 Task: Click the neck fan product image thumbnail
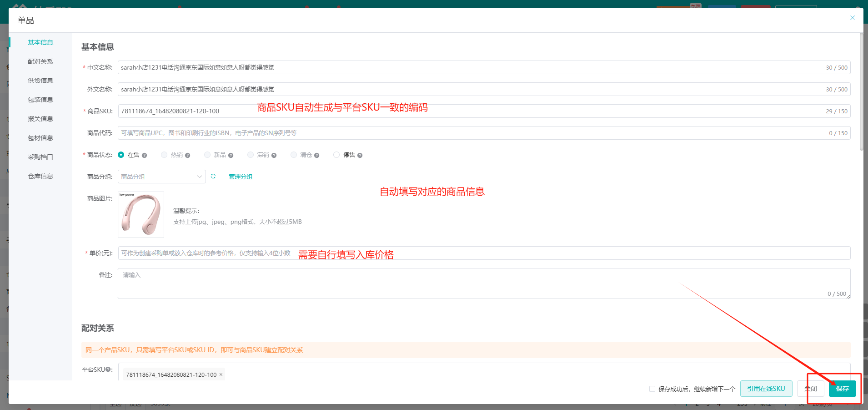141,215
